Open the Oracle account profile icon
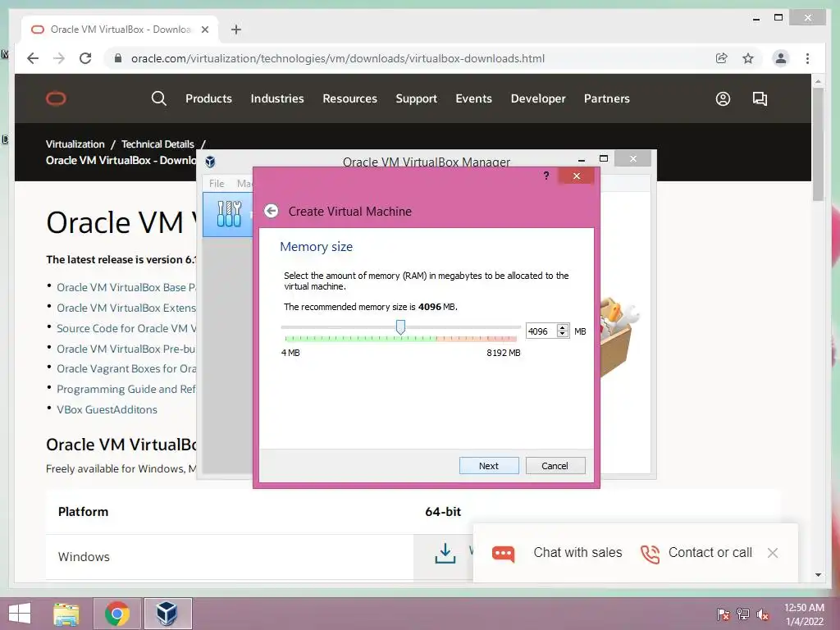This screenshot has width=840, height=630. pyautogui.click(x=723, y=98)
